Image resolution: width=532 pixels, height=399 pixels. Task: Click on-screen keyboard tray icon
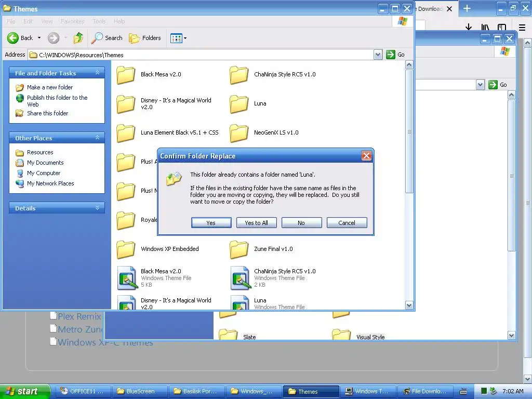pos(463,391)
